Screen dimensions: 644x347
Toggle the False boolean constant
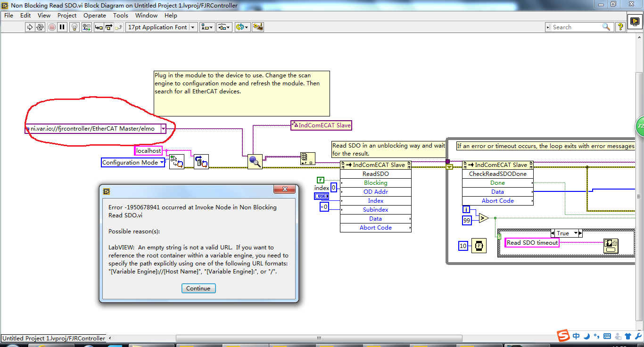tap(321, 180)
